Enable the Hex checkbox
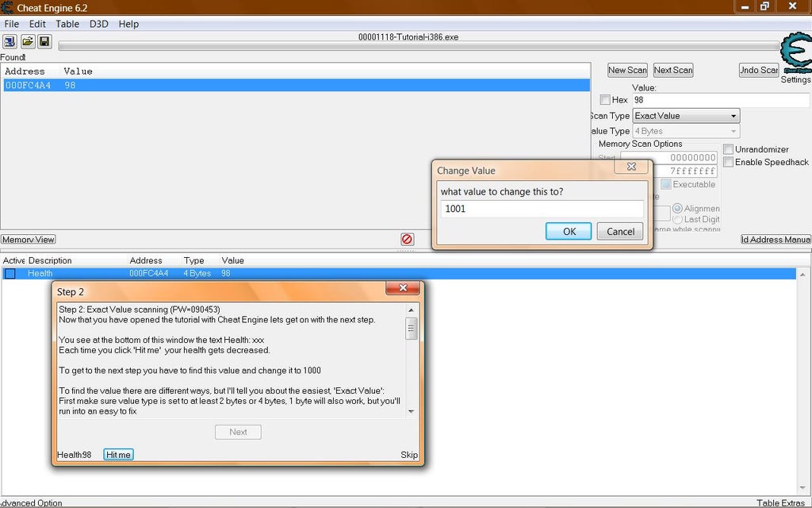812x508 pixels. (606, 100)
